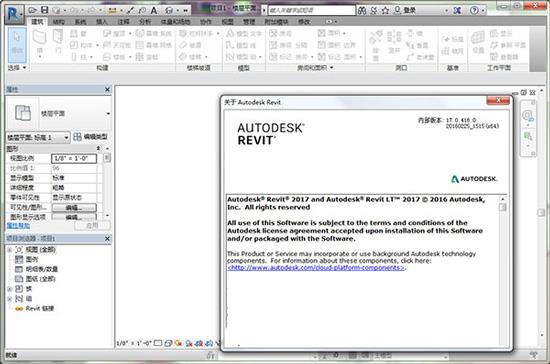Image resolution: width=550 pixels, height=364 pixels.
Task: Expand the Views (all) tree node
Action: tap(9, 250)
